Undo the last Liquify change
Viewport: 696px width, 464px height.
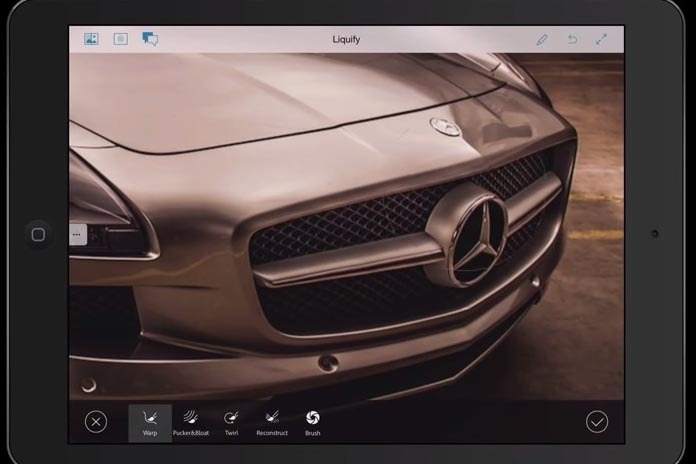tap(572, 40)
